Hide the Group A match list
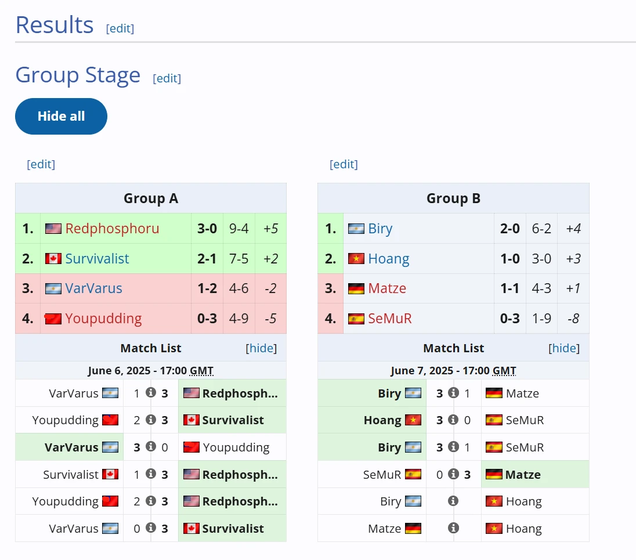Viewport: 636px width, 560px height. 261,348
